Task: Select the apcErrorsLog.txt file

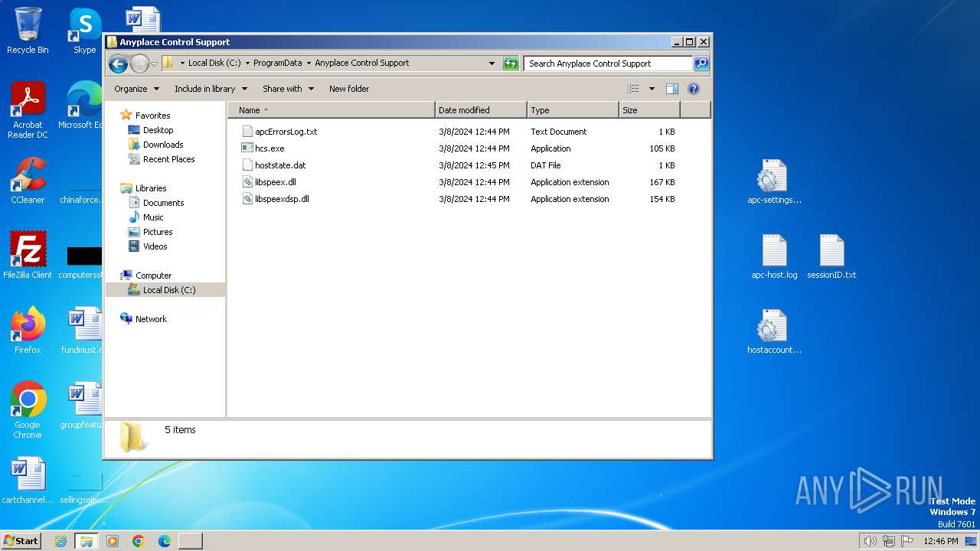Action: [x=286, y=132]
